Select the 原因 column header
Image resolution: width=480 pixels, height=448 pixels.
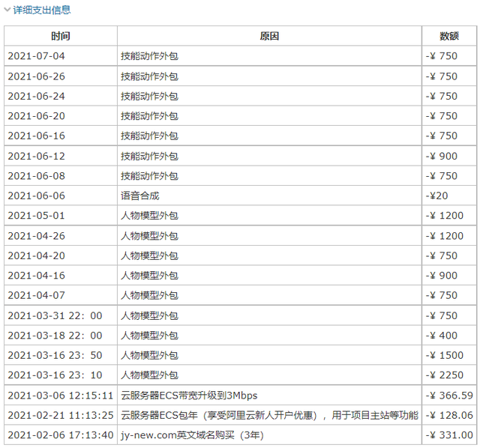(269, 36)
